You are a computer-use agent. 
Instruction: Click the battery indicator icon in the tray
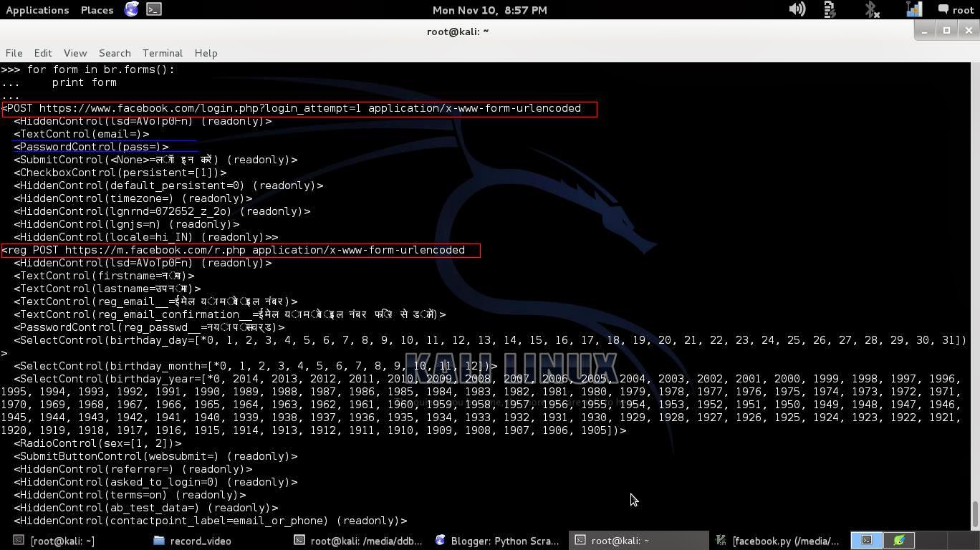[828, 9]
